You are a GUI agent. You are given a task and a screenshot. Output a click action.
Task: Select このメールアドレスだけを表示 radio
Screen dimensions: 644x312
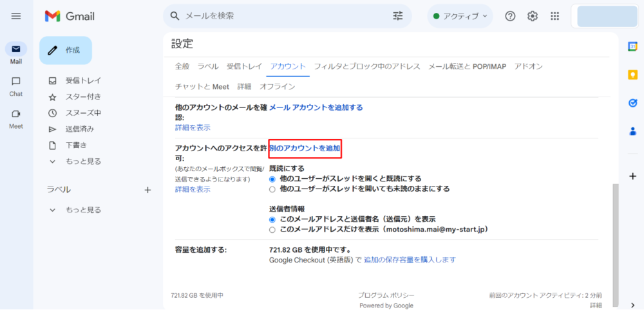[x=272, y=230]
